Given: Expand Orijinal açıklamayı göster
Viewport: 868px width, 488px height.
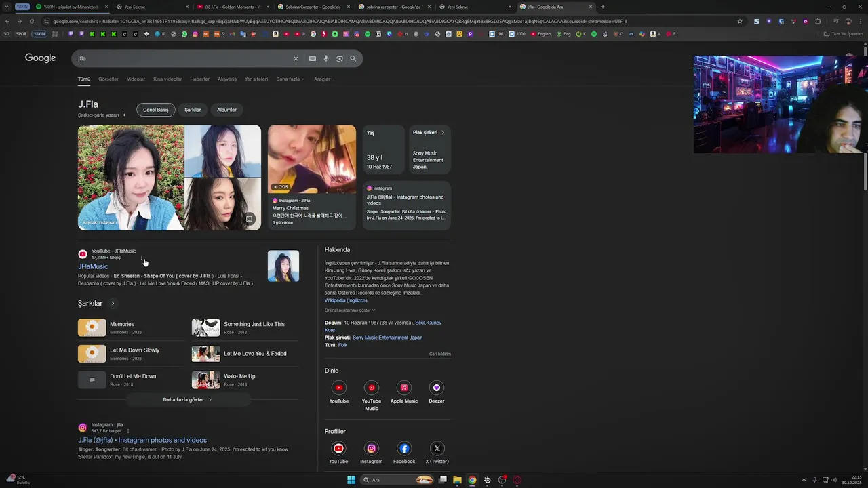Looking at the screenshot, I should click(x=350, y=310).
